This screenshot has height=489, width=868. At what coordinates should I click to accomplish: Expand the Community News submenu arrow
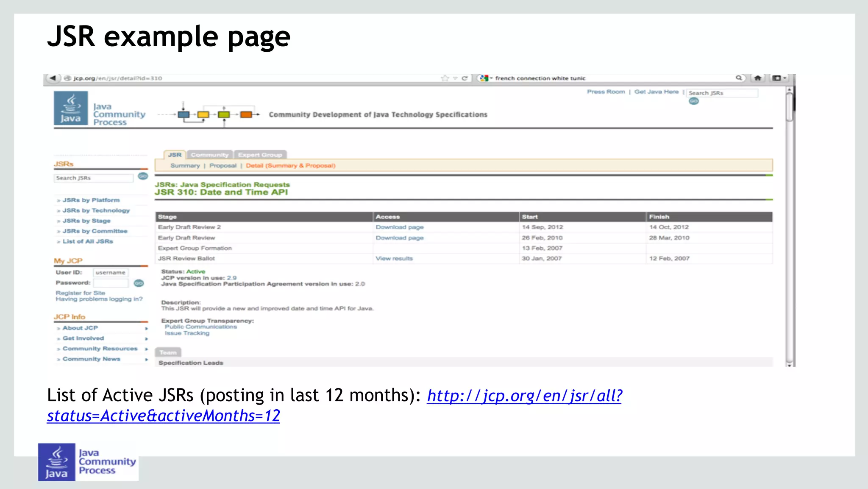(x=146, y=359)
